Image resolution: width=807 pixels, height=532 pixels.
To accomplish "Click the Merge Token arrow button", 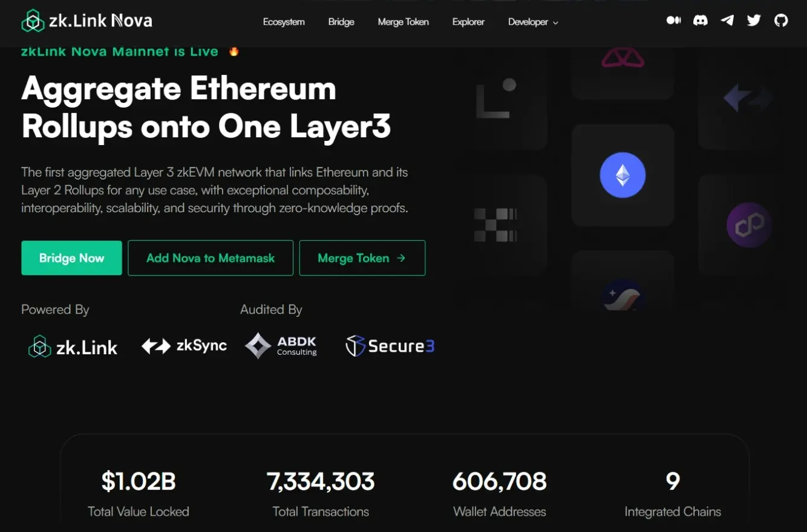I will [x=362, y=258].
